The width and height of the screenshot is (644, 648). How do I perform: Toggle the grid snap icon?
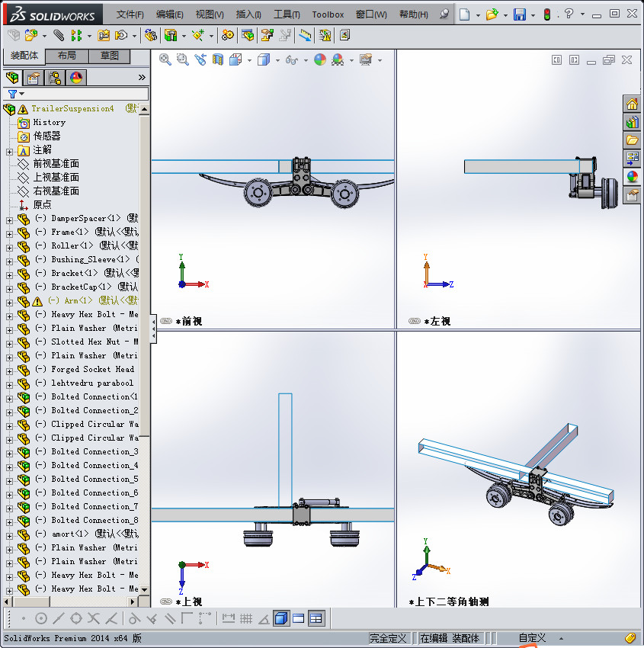tap(246, 618)
